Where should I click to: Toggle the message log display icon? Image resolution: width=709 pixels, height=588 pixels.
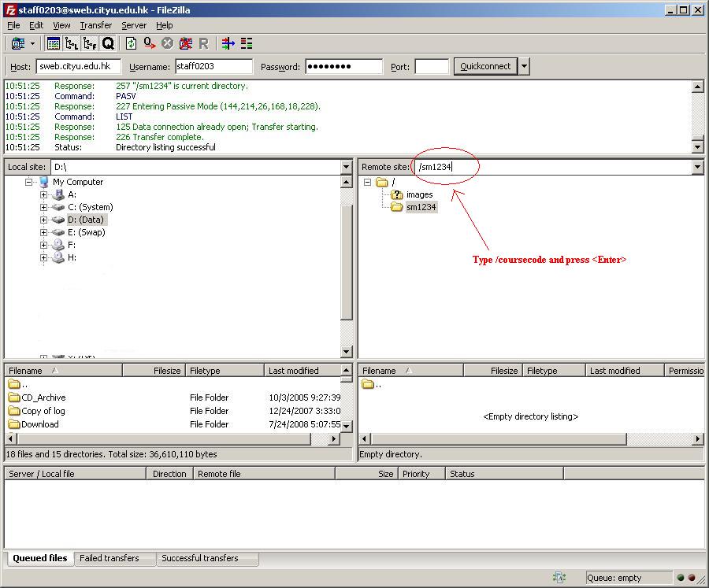point(54,43)
